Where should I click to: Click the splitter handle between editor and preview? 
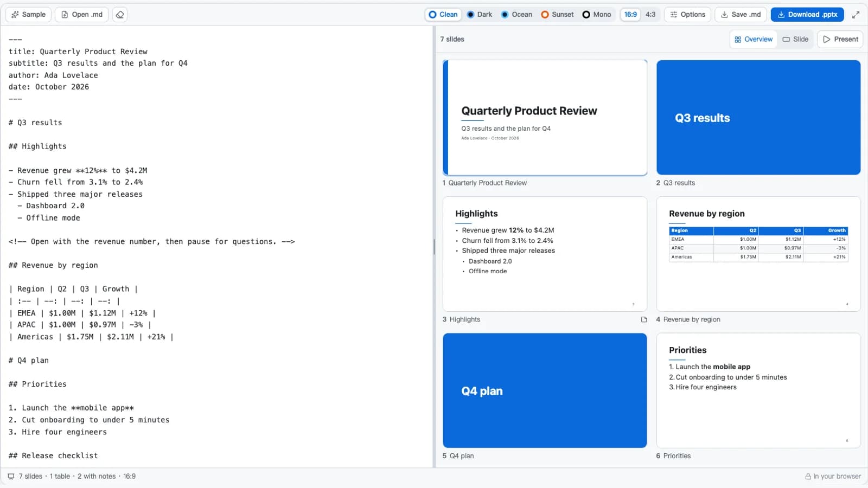click(x=434, y=247)
